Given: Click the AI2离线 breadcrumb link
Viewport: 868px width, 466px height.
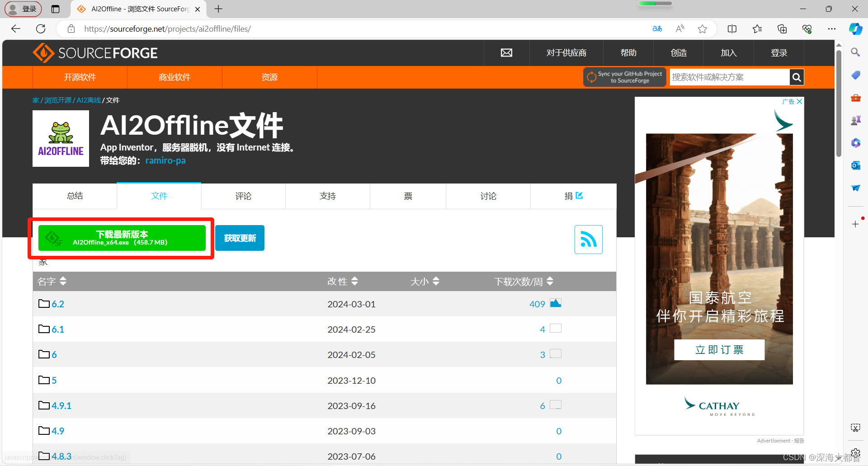Looking at the screenshot, I should pos(89,100).
